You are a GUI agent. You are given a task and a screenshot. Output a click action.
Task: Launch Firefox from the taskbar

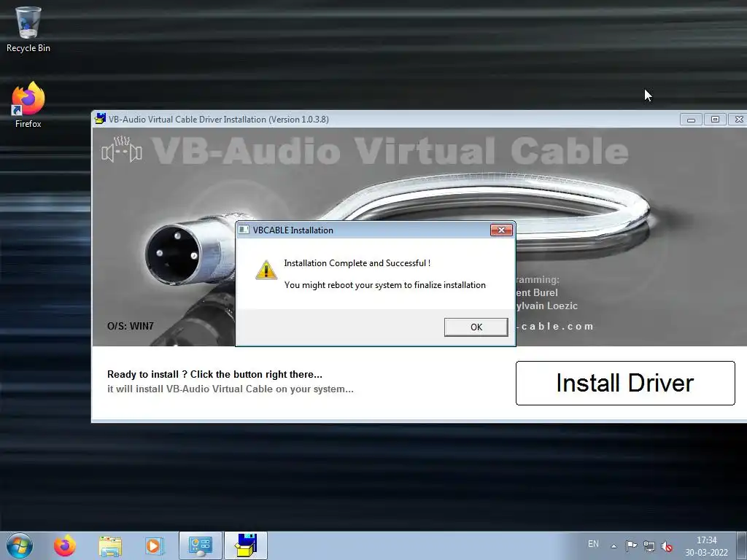65,545
